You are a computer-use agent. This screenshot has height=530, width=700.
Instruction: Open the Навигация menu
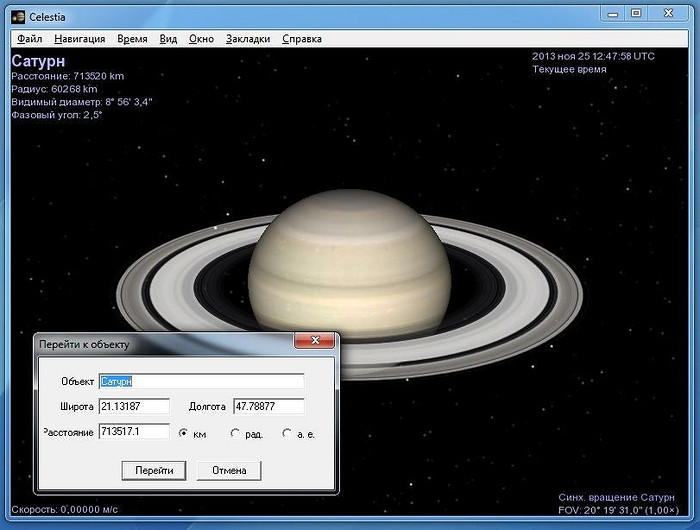click(79, 39)
